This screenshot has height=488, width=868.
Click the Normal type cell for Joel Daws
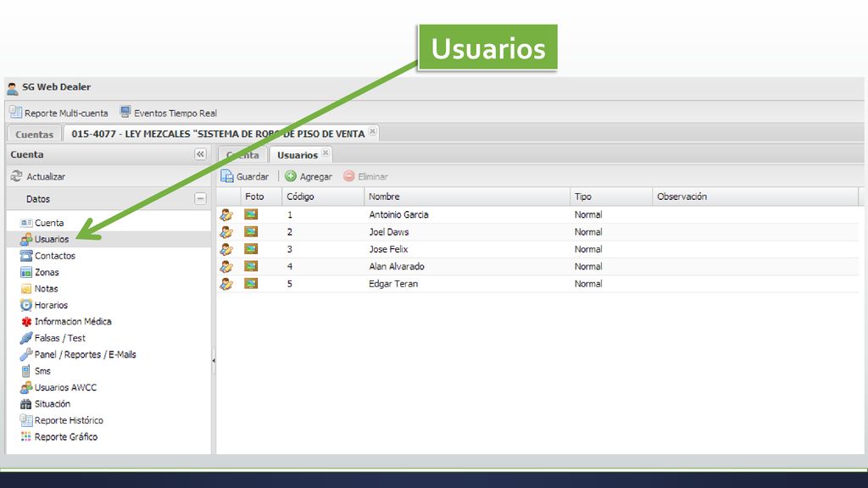point(588,232)
